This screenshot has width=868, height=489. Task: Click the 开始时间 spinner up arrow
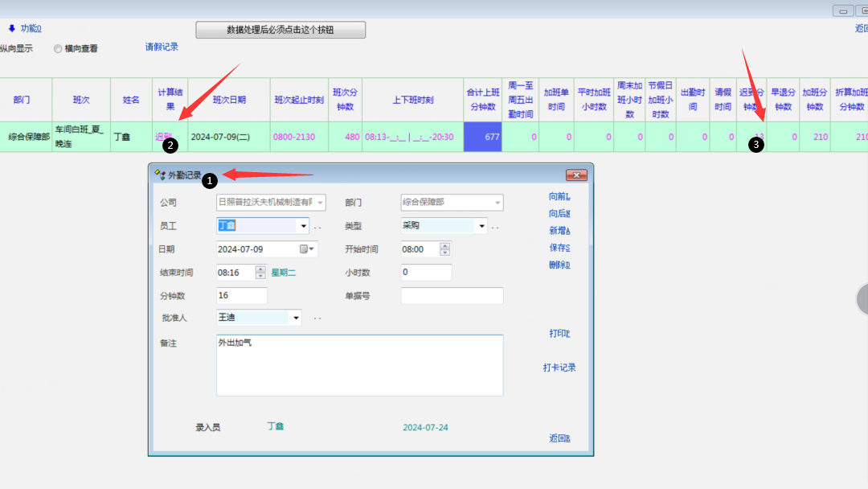pos(445,245)
